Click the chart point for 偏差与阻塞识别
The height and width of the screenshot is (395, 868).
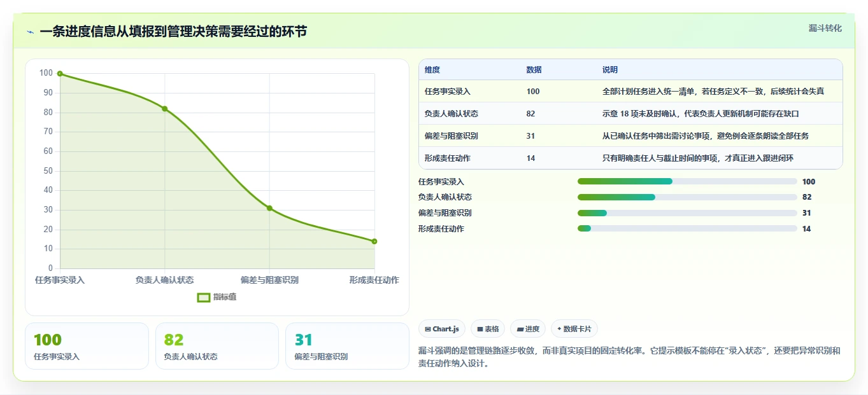pos(269,208)
